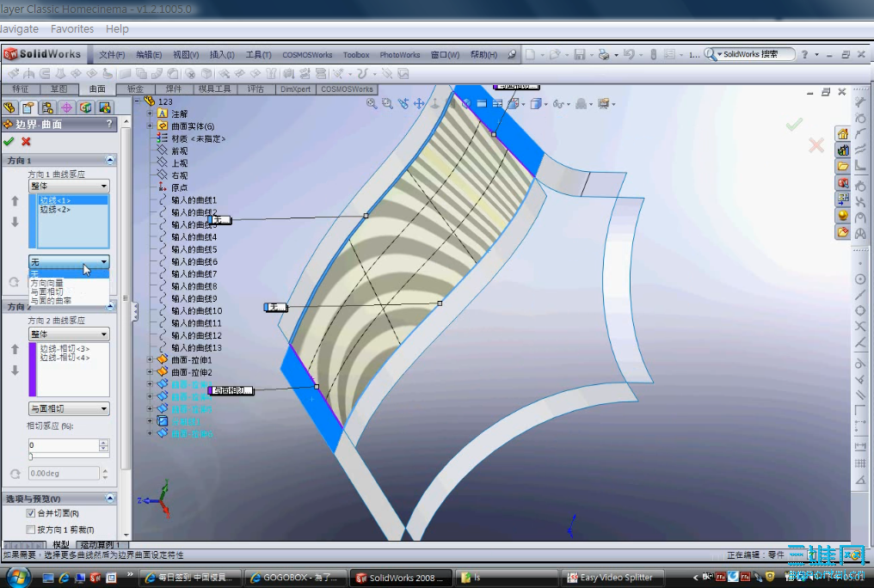Collapse 方向 1 section chevron
The image size is (874, 588).
110,160
